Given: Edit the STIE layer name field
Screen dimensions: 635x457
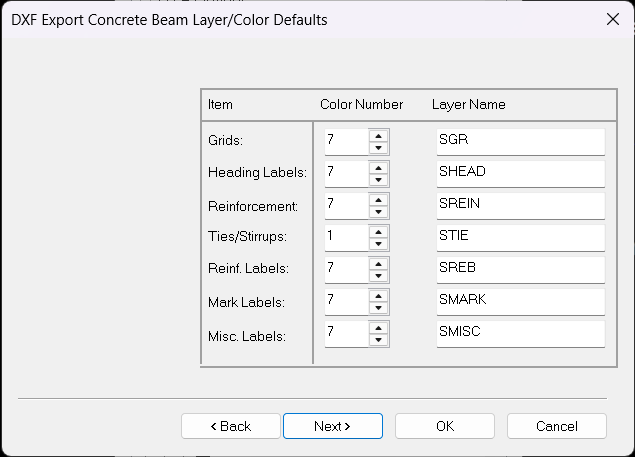Looking at the screenshot, I should [x=521, y=238].
